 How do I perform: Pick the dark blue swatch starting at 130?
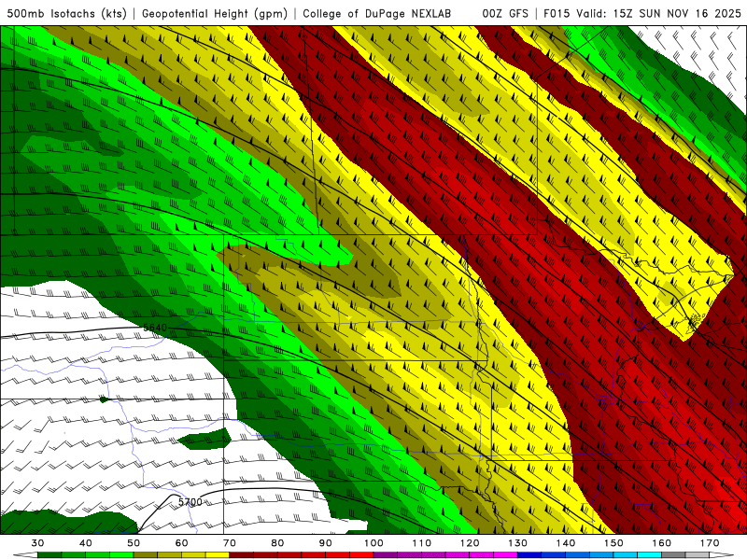[529, 555]
